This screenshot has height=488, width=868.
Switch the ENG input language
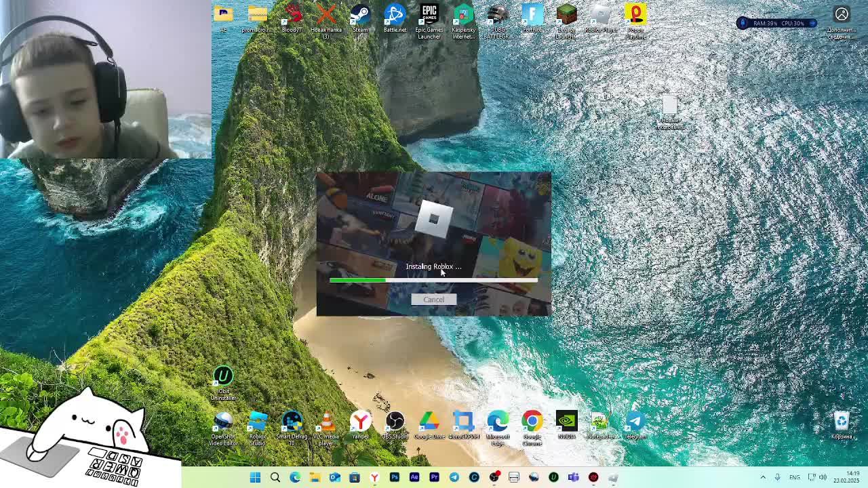click(x=795, y=478)
